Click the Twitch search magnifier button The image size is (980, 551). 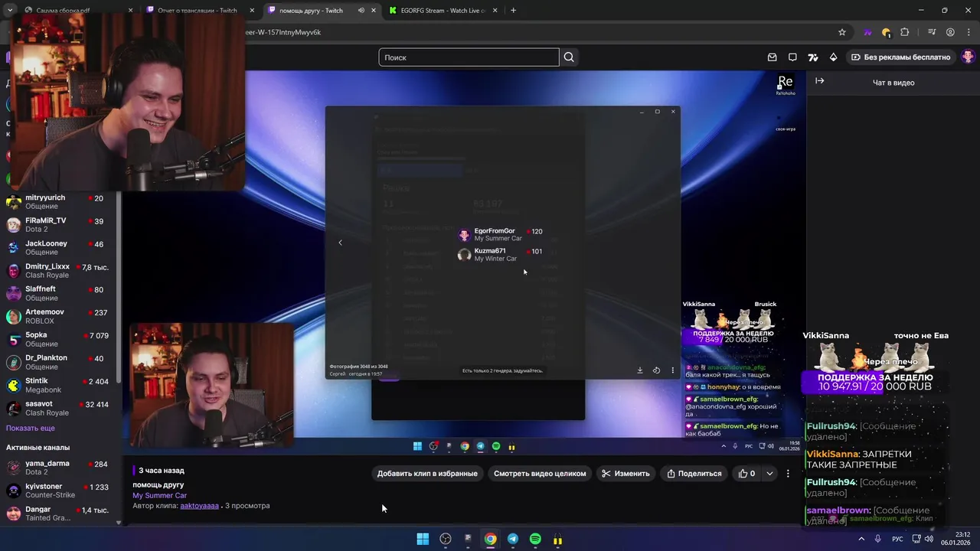(x=569, y=57)
